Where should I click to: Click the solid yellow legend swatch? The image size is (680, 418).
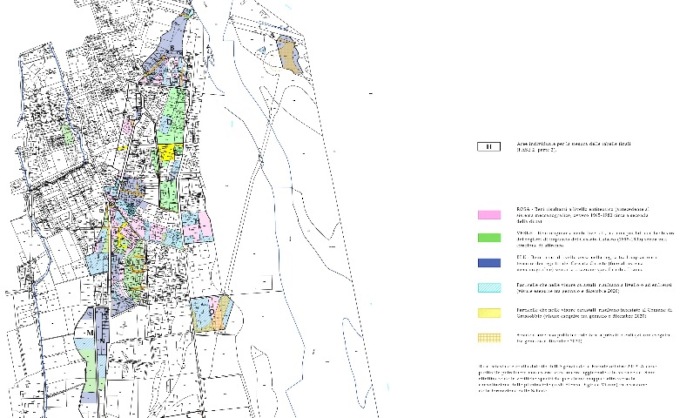(488, 311)
